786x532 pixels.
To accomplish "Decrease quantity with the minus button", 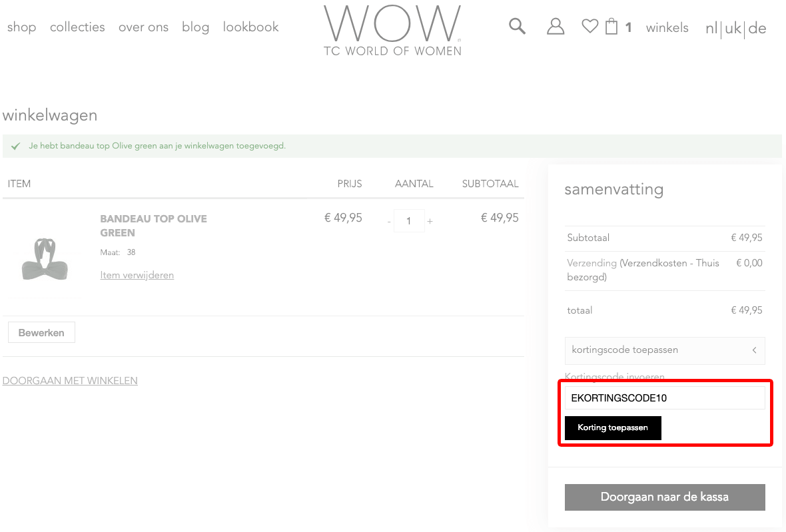I will 389,221.
